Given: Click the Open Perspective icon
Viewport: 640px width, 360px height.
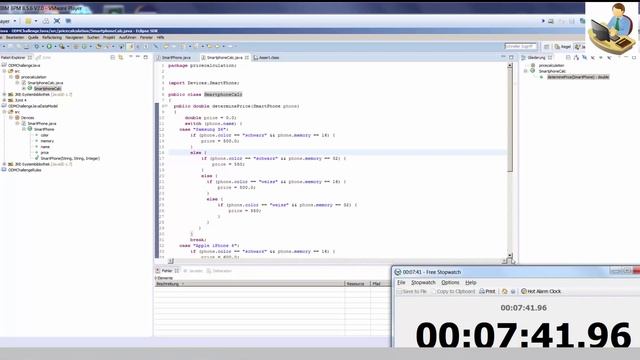Looking at the screenshot, I should point(547,47).
